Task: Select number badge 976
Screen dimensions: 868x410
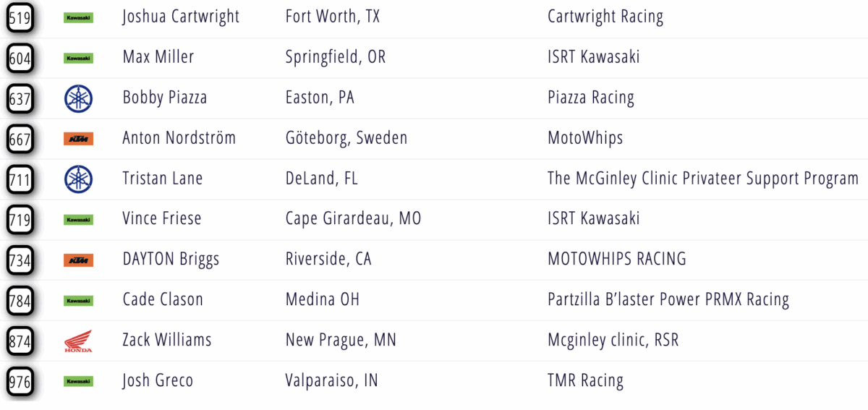Action: [x=20, y=381]
